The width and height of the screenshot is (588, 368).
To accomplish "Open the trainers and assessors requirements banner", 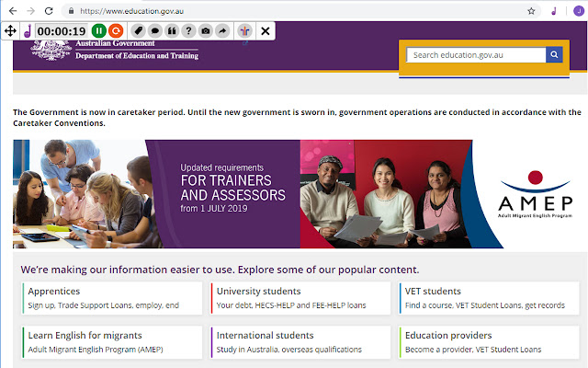I will (156, 194).
